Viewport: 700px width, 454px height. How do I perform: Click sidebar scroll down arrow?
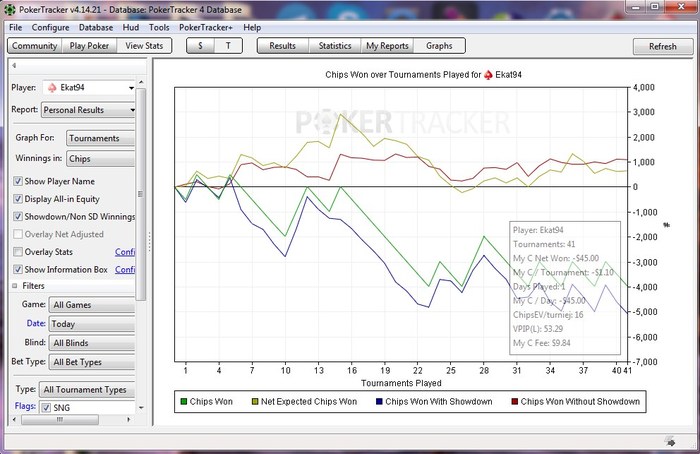[141, 408]
